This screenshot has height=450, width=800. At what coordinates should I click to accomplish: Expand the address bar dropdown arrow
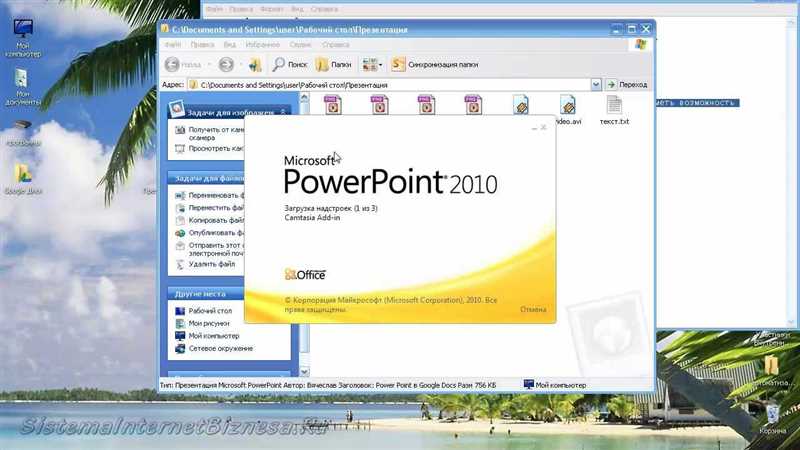coord(595,85)
